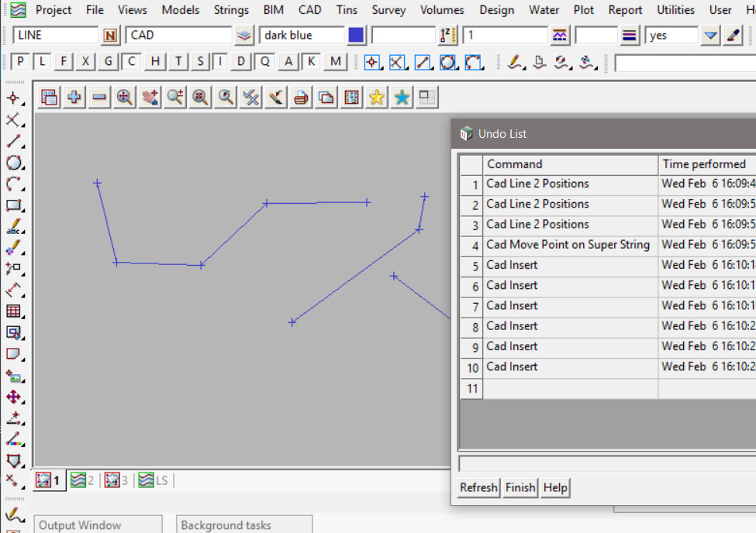Viewport: 756px width, 533px height.
Task: Open the CAD menu
Action: [309, 10]
